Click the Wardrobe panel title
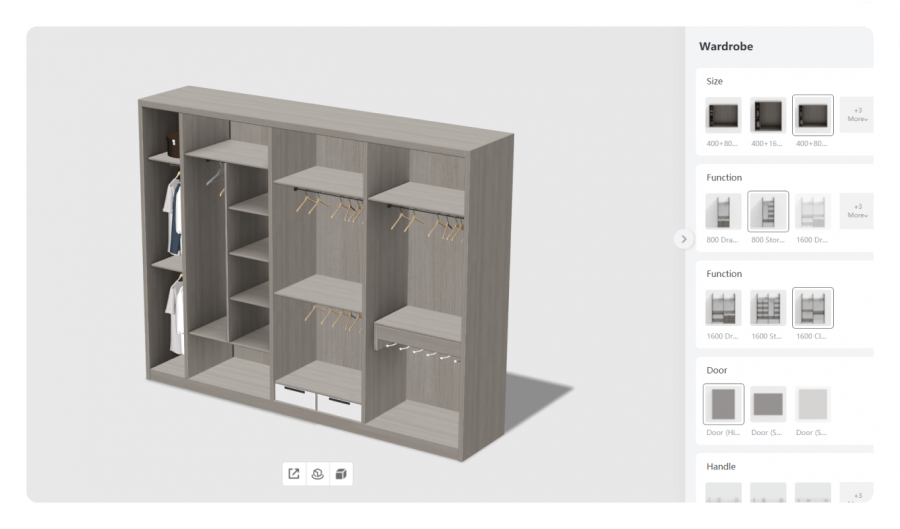The height and width of the screenshot is (529, 900). click(x=726, y=46)
